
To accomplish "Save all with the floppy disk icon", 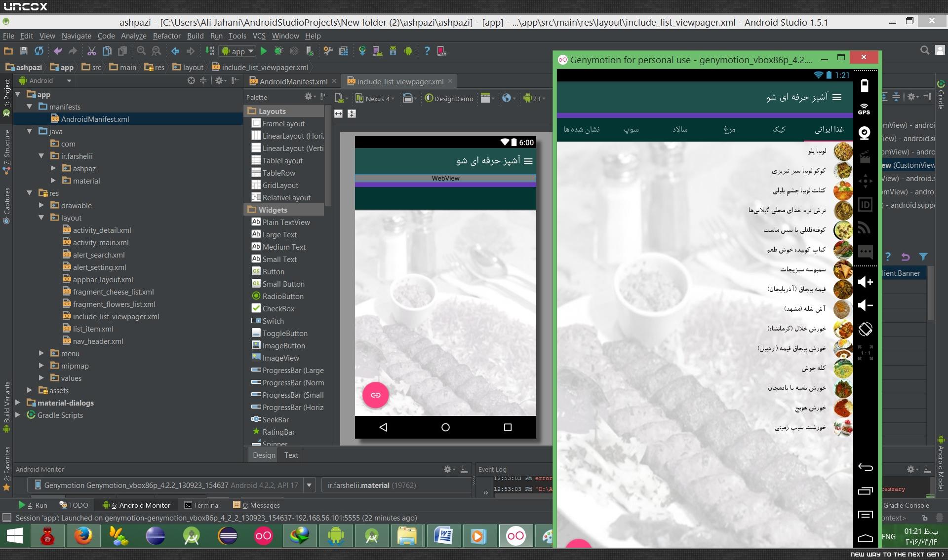I will (x=23, y=51).
